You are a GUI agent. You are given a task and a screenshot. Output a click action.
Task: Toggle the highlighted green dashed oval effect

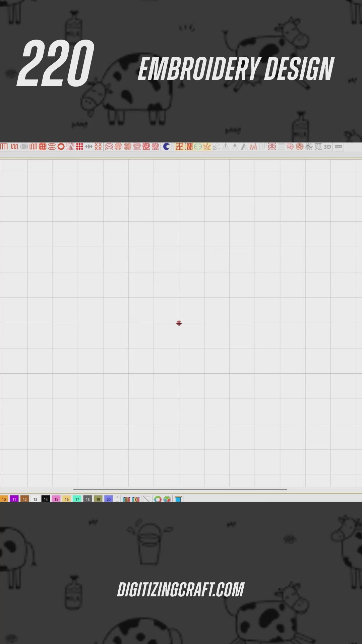click(x=198, y=147)
